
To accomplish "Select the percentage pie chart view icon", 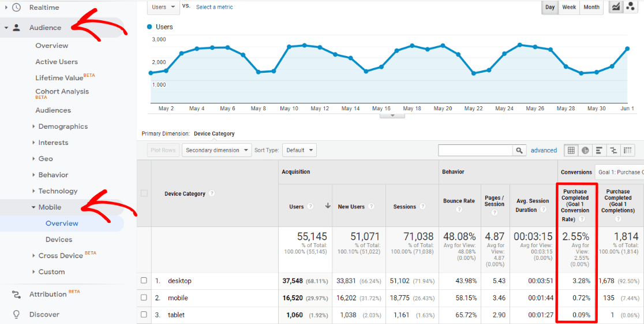I will pyautogui.click(x=585, y=151).
